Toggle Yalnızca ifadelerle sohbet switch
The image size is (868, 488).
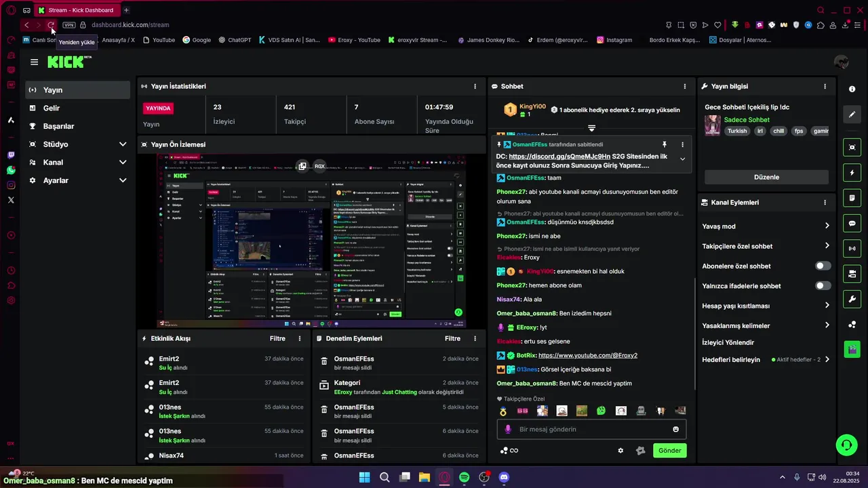click(x=823, y=286)
